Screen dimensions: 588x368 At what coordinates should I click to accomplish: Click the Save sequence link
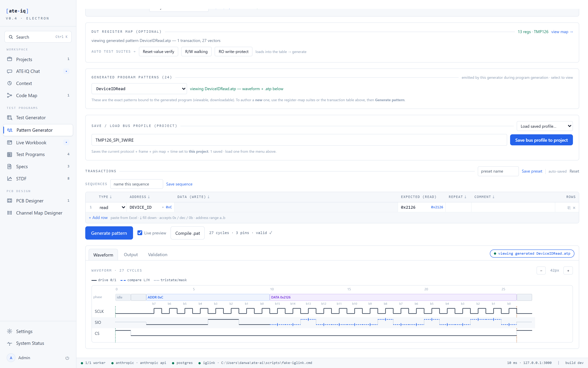pos(179,184)
